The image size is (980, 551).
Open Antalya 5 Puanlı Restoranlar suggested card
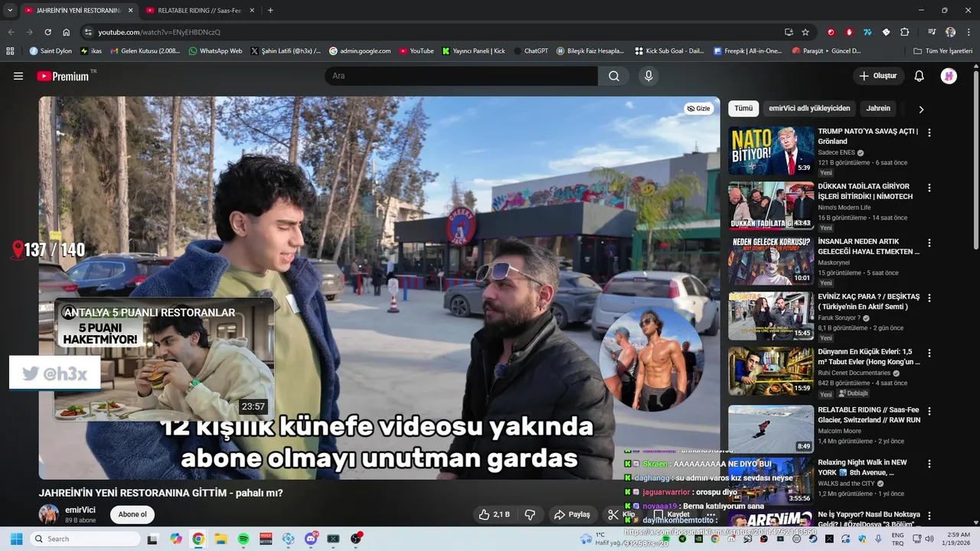click(x=164, y=359)
